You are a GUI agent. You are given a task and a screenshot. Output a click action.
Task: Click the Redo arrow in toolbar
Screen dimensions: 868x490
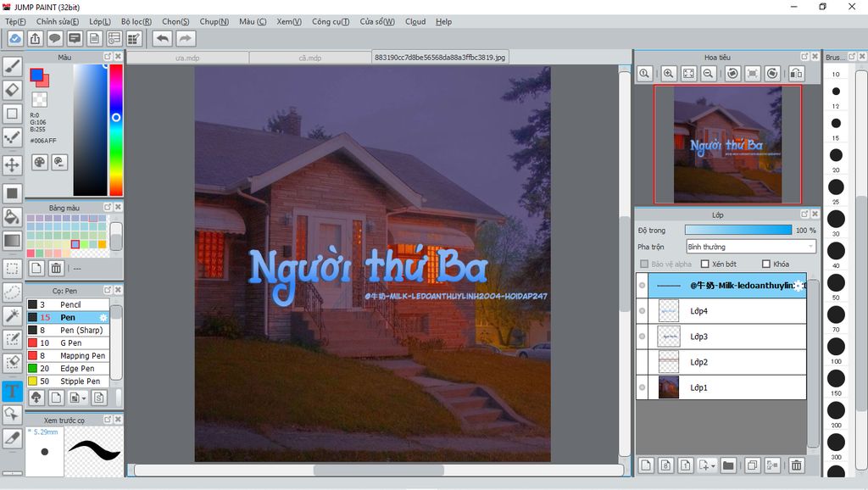[186, 38]
